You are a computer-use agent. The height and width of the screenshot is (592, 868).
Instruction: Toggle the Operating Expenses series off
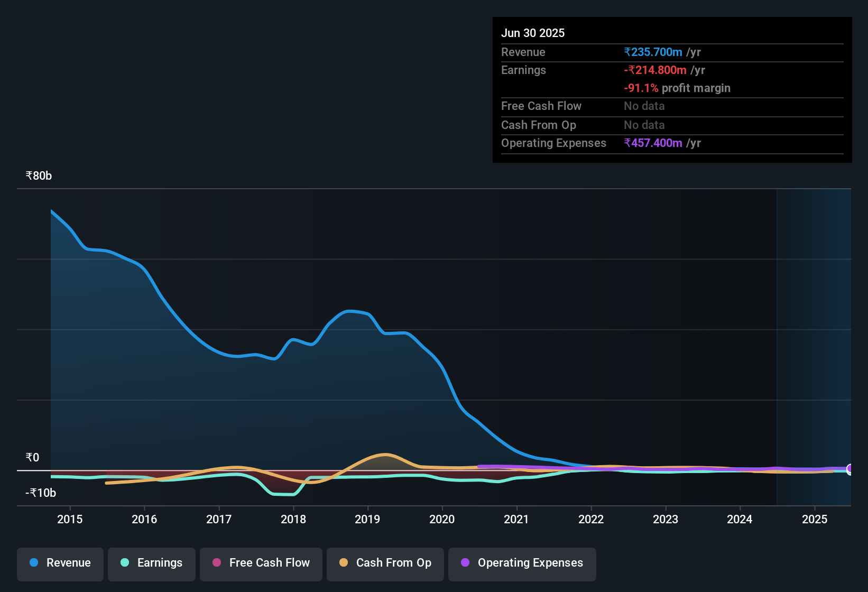coord(522,563)
